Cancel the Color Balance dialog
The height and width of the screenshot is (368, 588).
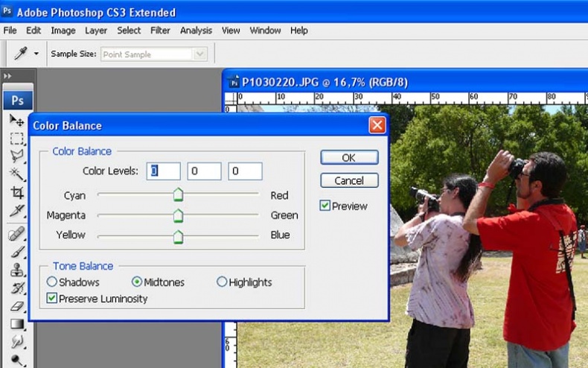349,181
